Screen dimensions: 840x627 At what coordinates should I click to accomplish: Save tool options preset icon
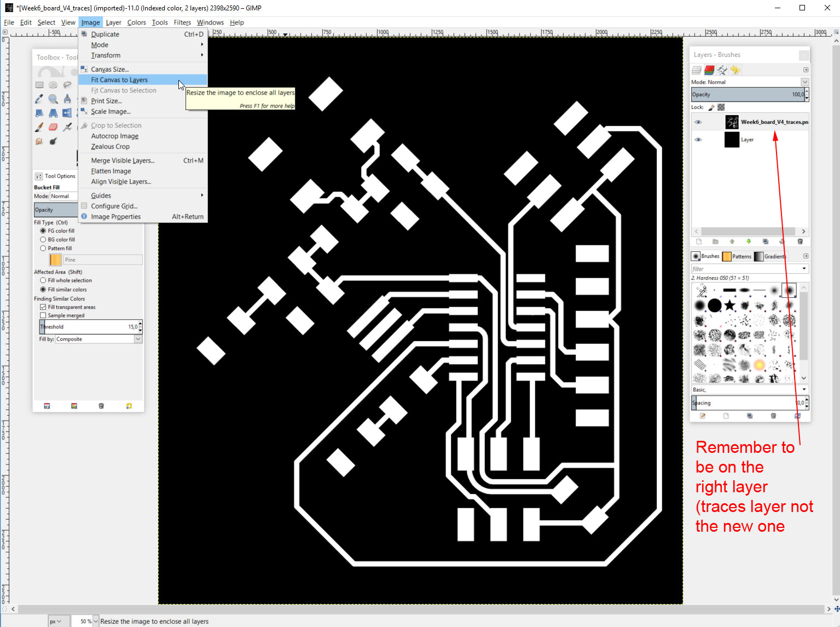(x=47, y=406)
